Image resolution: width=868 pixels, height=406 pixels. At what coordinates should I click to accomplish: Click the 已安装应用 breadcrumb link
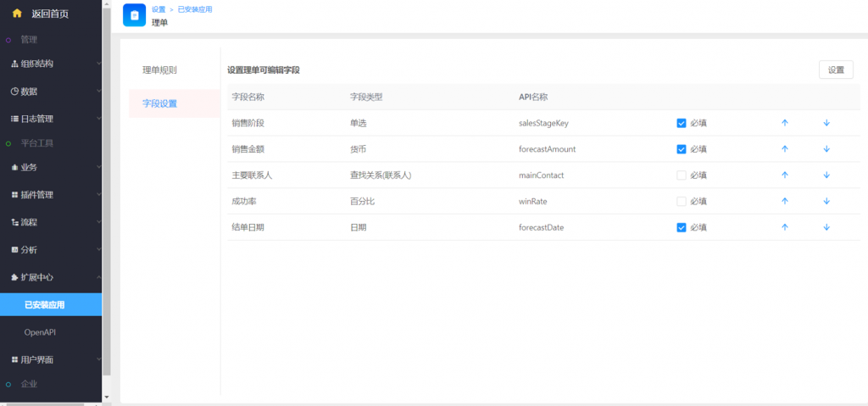pos(195,9)
